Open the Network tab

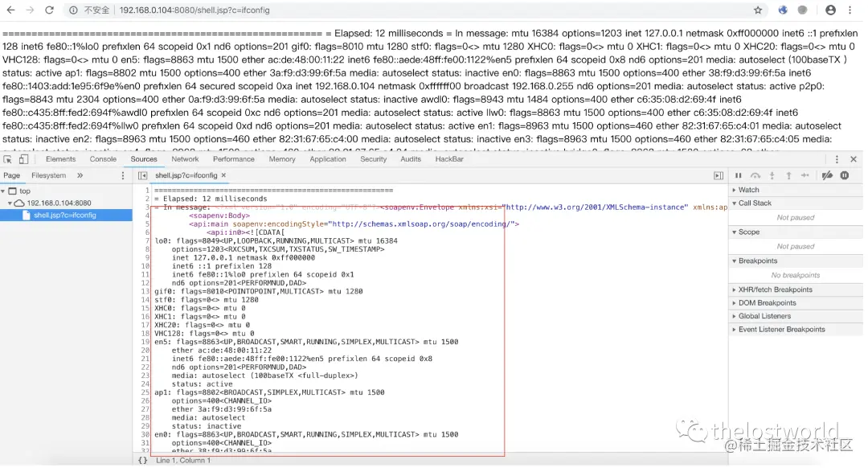185,159
